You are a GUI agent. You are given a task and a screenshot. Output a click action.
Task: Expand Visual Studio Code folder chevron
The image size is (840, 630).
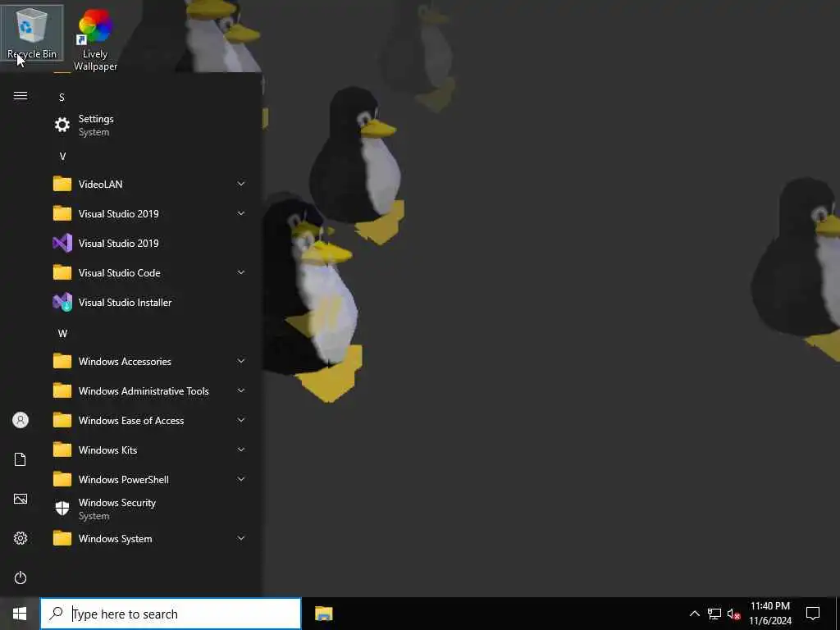[241, 272]
